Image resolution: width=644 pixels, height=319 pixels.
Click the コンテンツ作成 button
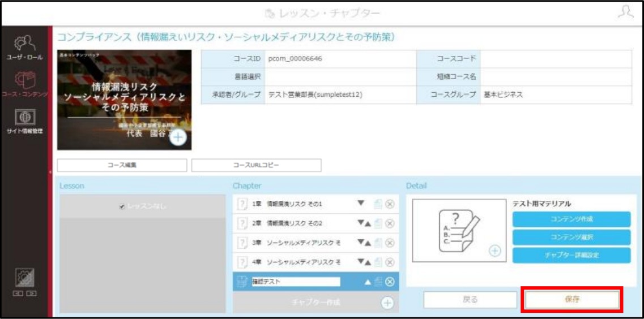[572, 219]
